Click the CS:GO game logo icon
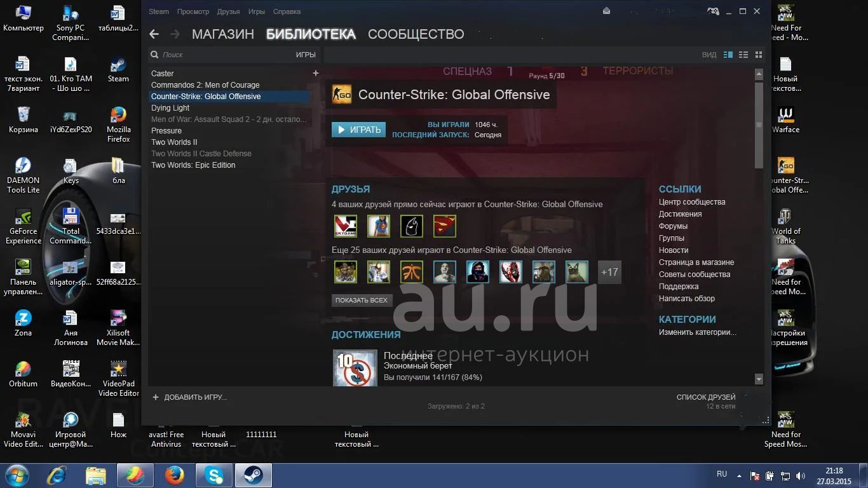Viewport: 868px width, 488px height. [x=342, y=95]
